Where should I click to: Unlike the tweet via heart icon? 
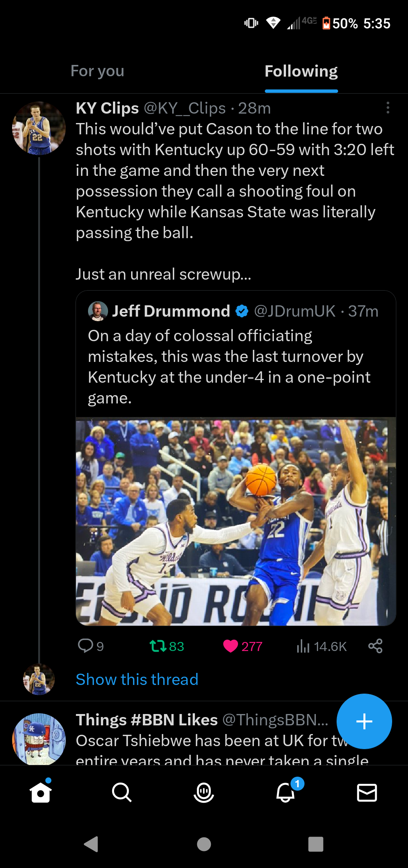[230, 646]
